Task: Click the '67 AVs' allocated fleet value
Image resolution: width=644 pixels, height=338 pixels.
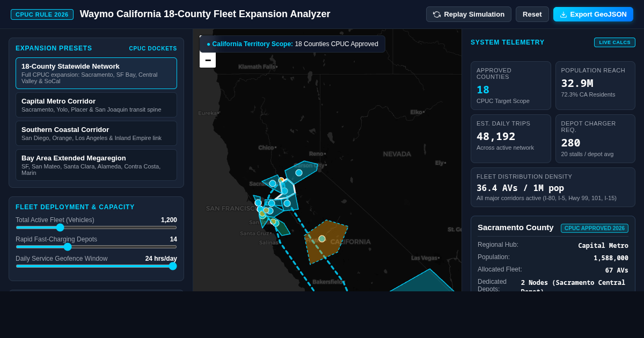Action: coord(617,270)
